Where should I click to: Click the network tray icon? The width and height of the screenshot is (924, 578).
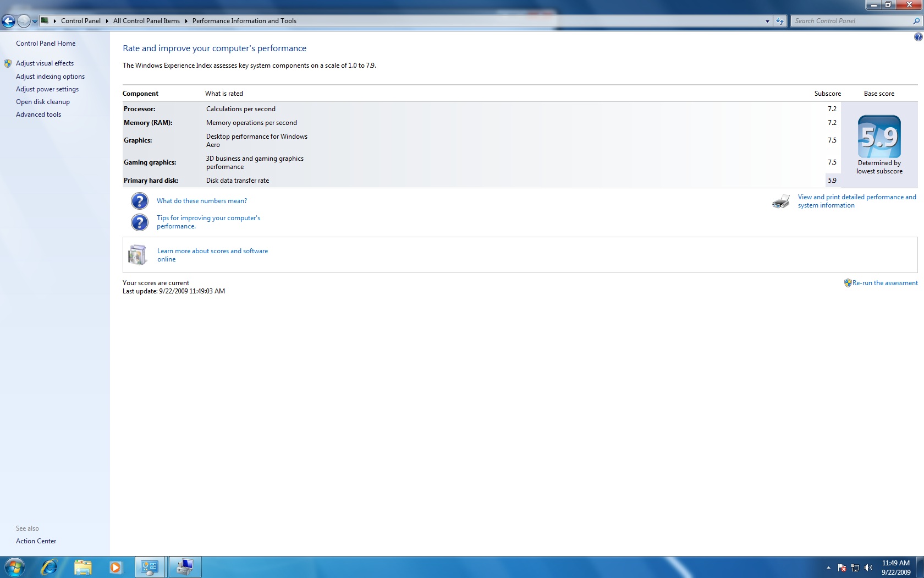(855, 568)
